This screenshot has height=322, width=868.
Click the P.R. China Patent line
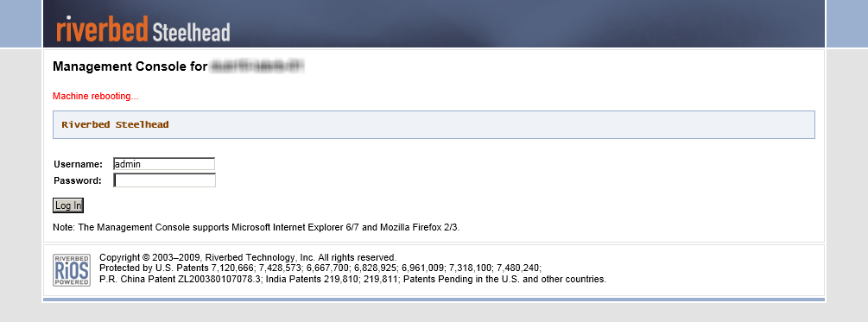tap(352, 280)
